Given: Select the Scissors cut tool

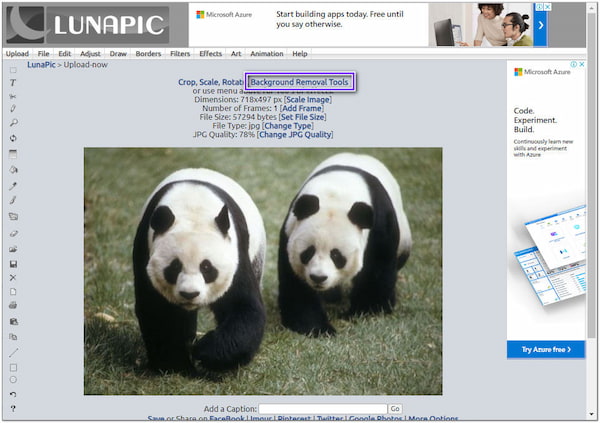Looking at the screenshot, I should click(x=13, y=96).
